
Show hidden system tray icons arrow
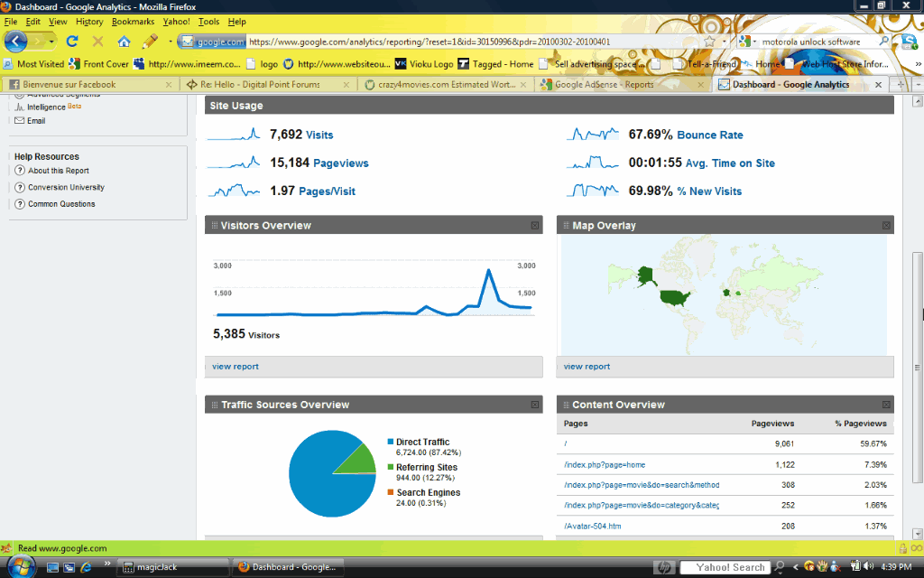coord(796,567)
